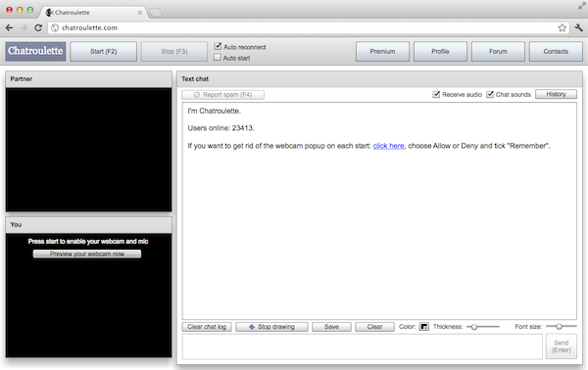
Task: Go back with the browser back arrow
Action: [x=10, y=27]
